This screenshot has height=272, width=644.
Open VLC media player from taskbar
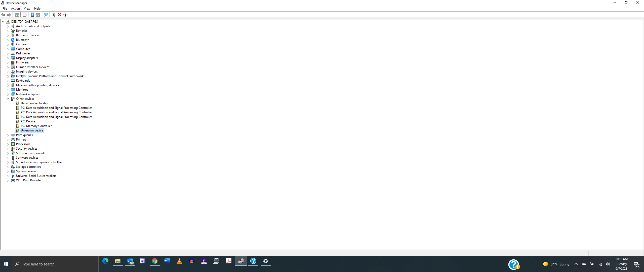tap(179, 261)
